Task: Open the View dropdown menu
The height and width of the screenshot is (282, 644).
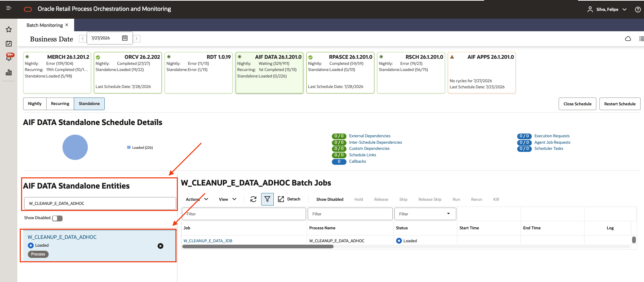Action: click(227, 199)
